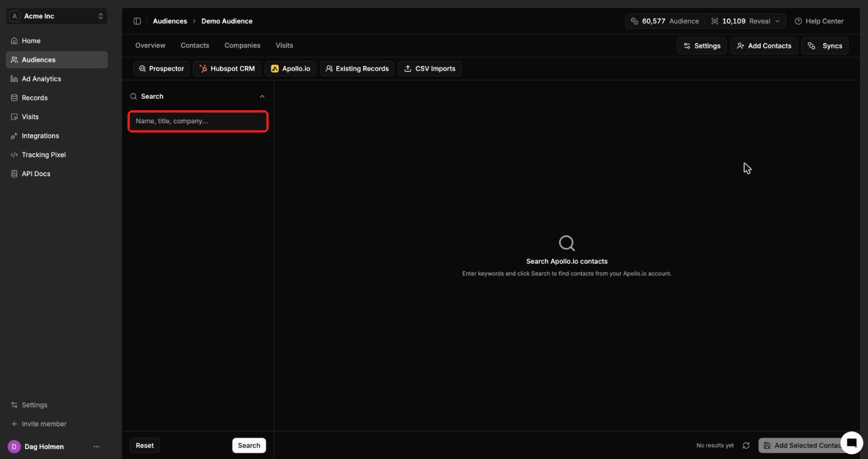Open the Acme Inc workspace switcher

pyautogui.click(x=57, y=16)
